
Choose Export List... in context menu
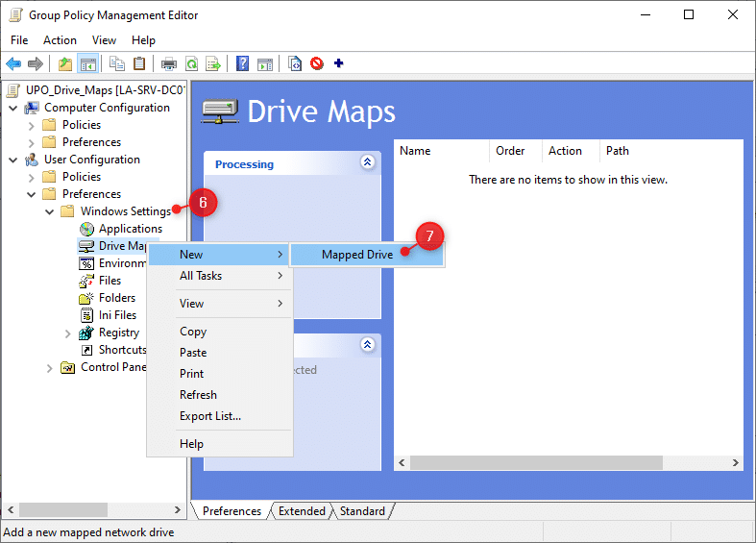point(220,416)
